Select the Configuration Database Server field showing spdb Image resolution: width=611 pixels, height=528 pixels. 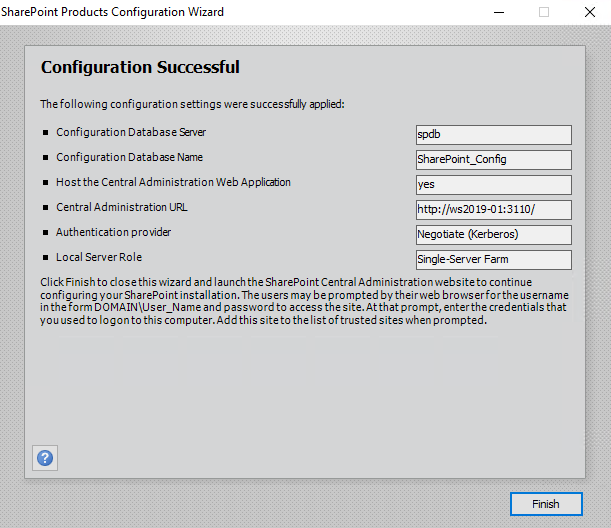[494, 135]
